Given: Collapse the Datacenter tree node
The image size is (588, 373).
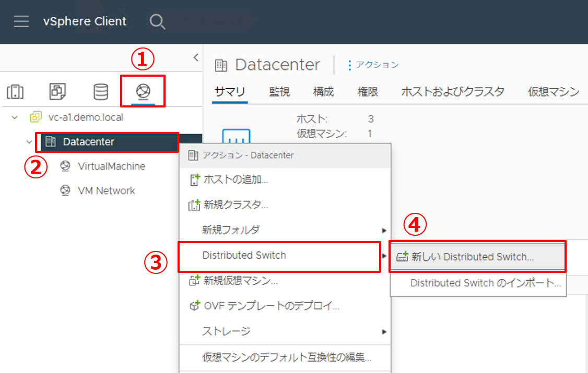Looking at the screenshot, I should point(29,141).
